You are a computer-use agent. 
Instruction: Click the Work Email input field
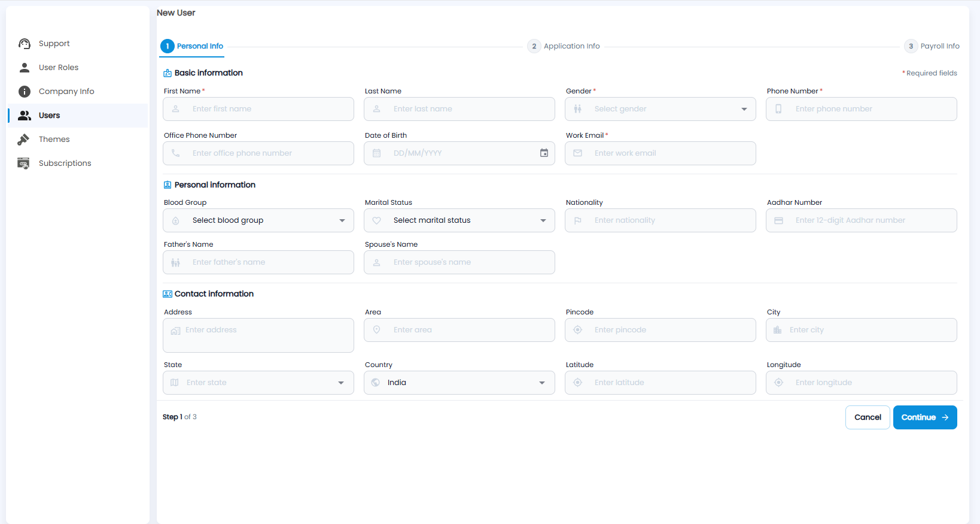(x=661, y=153)
